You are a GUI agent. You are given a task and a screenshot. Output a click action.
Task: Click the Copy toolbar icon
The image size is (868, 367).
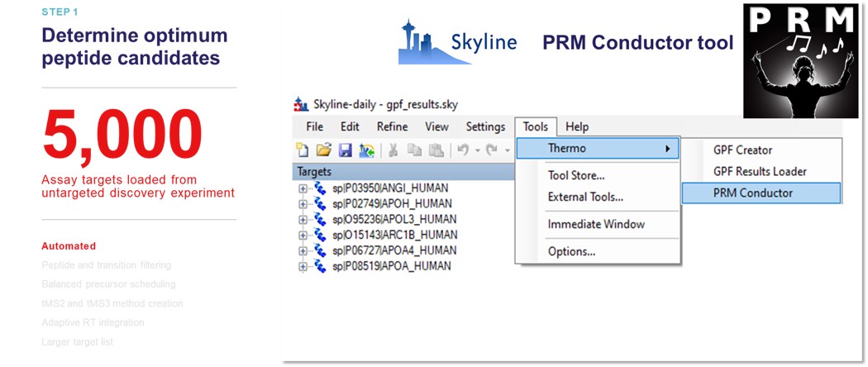pos(414,150)
